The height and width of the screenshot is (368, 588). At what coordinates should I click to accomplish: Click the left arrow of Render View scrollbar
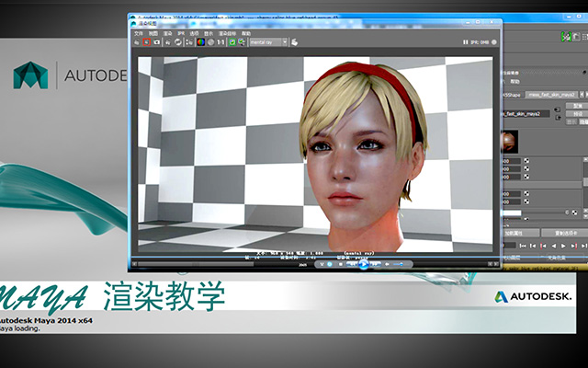[134, 264]
